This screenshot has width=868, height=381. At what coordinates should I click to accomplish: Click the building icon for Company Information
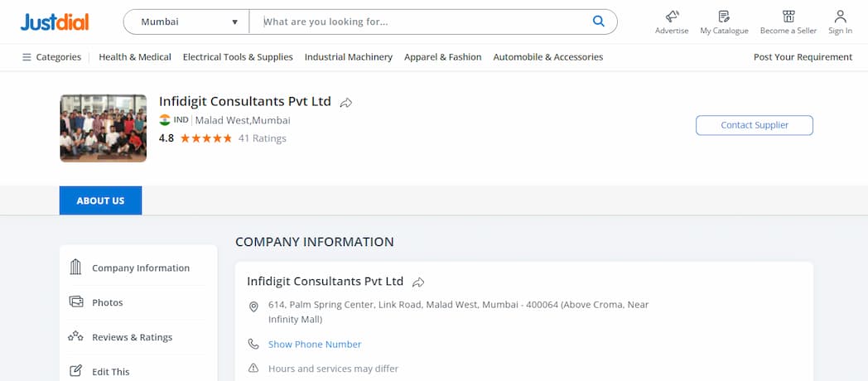[x=76, y=267]
